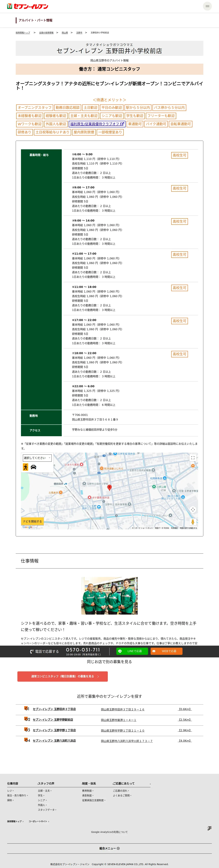Open Google Analyticsの利用について link
The image size is (219, 868).
pos(109,832)
